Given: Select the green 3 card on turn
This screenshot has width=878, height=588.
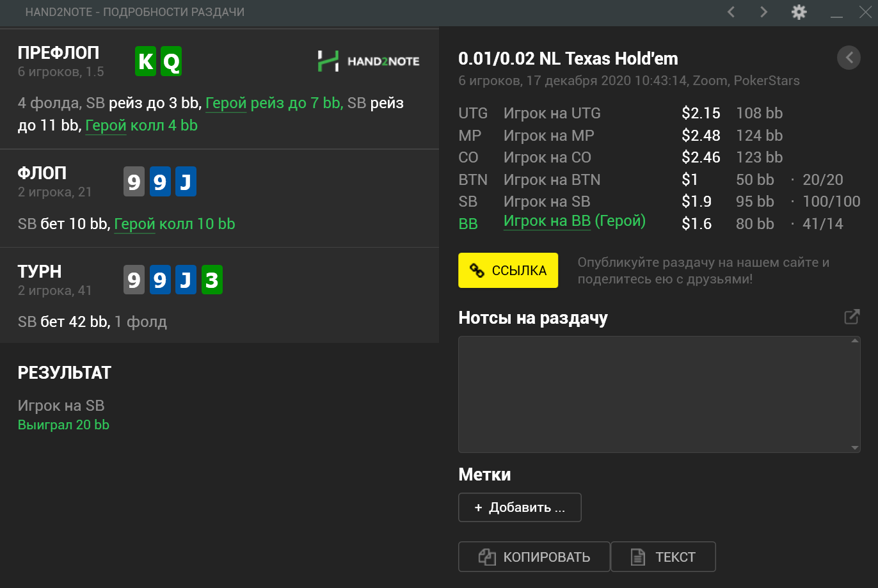Looking at the screenshot, I should [x=212, y=280].
